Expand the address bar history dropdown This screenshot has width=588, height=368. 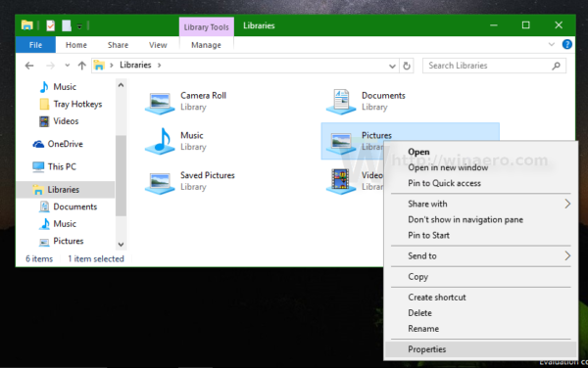click(392, 67)
